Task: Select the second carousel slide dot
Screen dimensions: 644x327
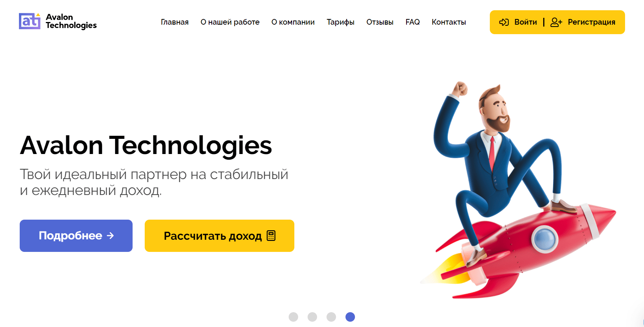Action: [312, 317]
